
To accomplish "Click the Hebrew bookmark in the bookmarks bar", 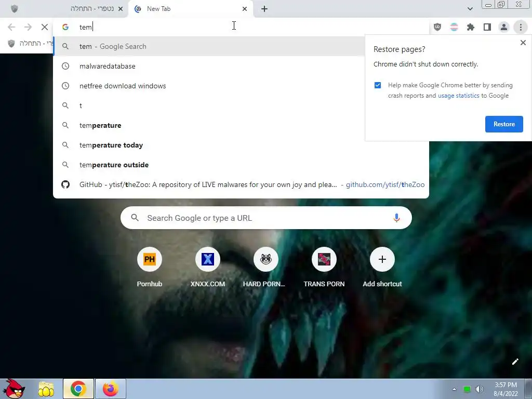I will (x=31, y=44).
